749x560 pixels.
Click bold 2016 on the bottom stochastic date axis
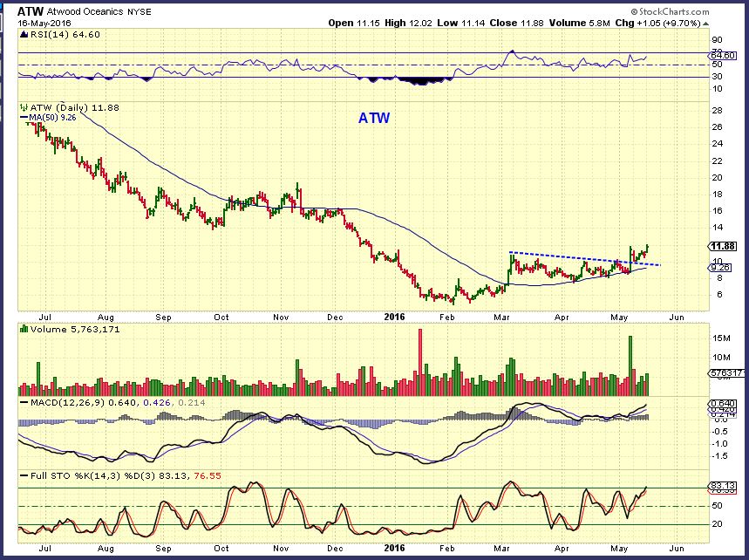pos(394,548)
